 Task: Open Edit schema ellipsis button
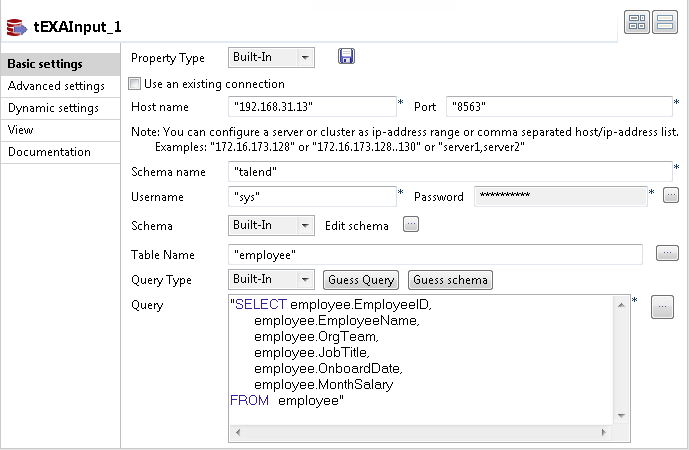tap(410, 225)
